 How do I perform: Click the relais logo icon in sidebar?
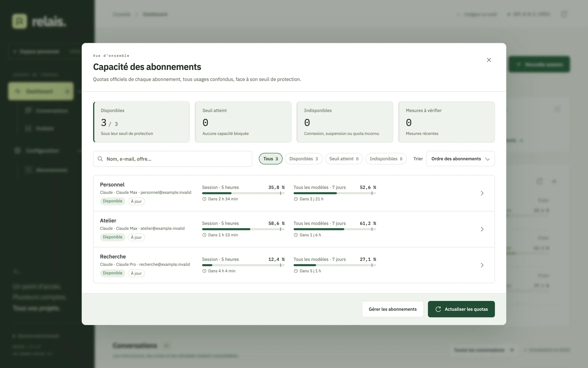click(19, 21)
